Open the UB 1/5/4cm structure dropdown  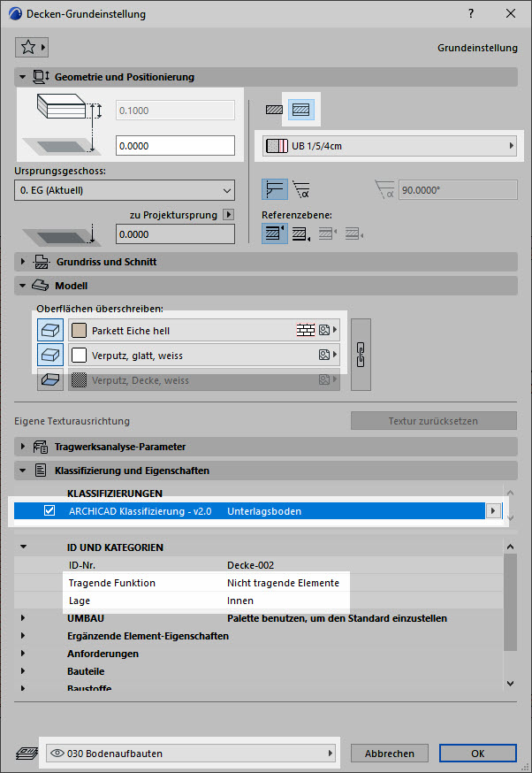click(390, 146)
